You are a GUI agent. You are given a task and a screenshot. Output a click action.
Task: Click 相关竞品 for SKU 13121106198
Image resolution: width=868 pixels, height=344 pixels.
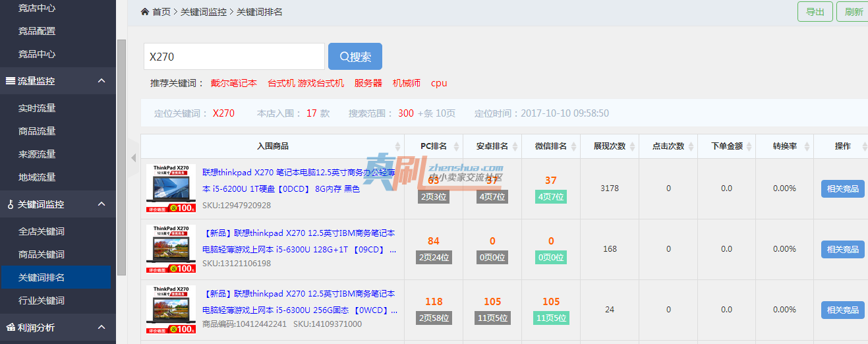coord(842,249)
